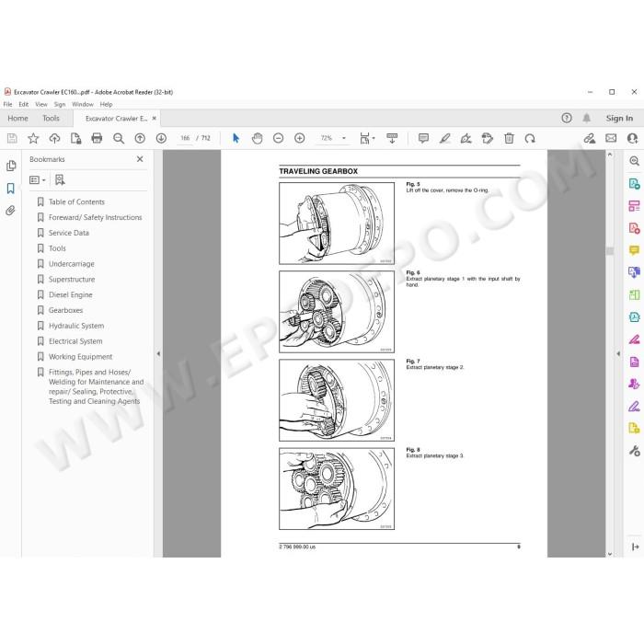Open the Attachments paperclip panel

tap(11, 211)
